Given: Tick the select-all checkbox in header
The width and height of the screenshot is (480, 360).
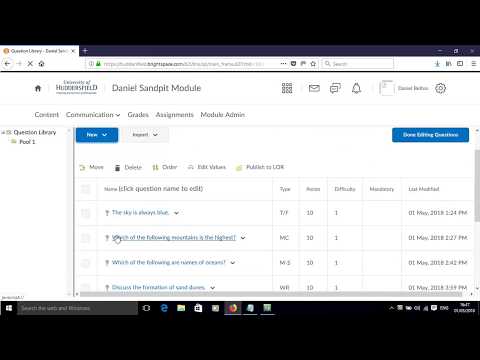Looking at the screenshot, I should pos(86,189).
